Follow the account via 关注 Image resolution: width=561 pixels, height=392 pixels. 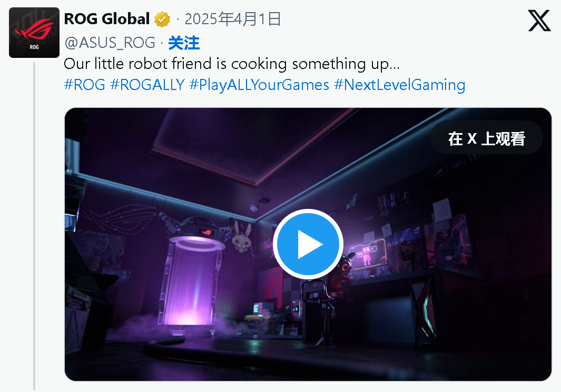coord(184,43)
